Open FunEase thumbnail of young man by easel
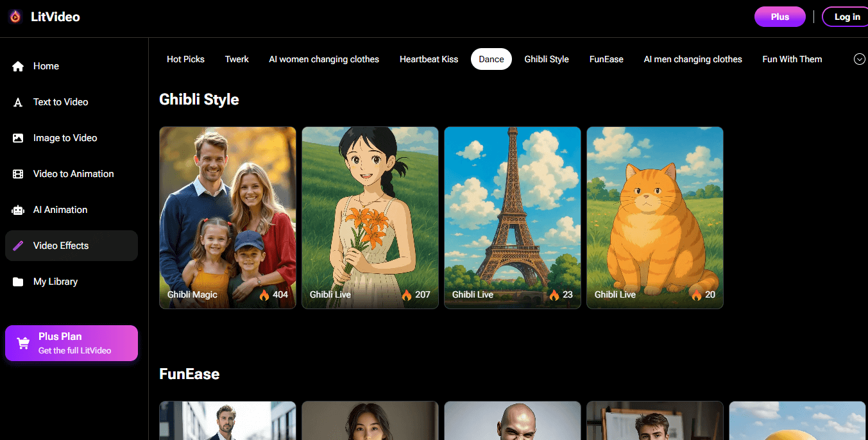The height and width of the screenshot is (440, 868). pos(655,421)
